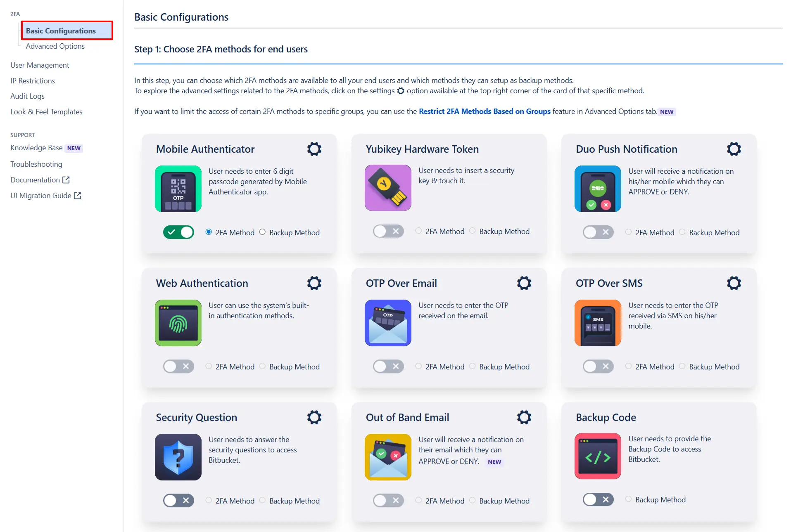Open the User Management section

40,65
